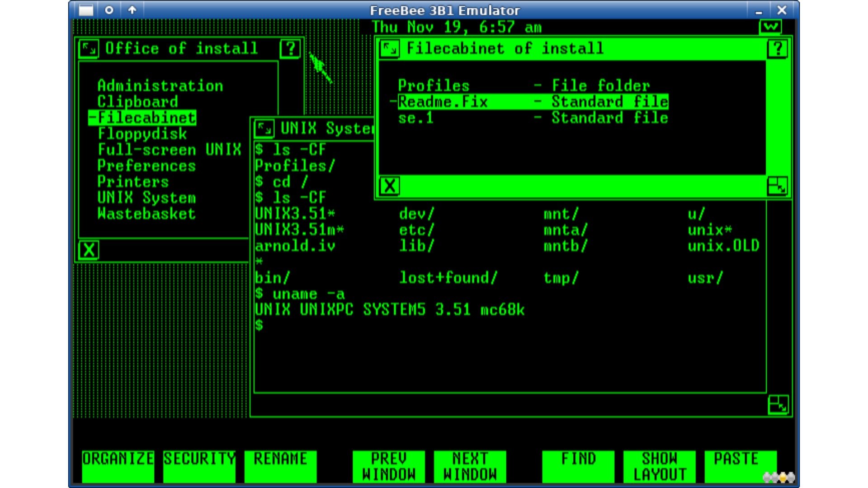The height and width of the screenshot is (488, 868).
Task: Click the date and time in the status line
Action: pyautogui.click(x=457, y=27)
